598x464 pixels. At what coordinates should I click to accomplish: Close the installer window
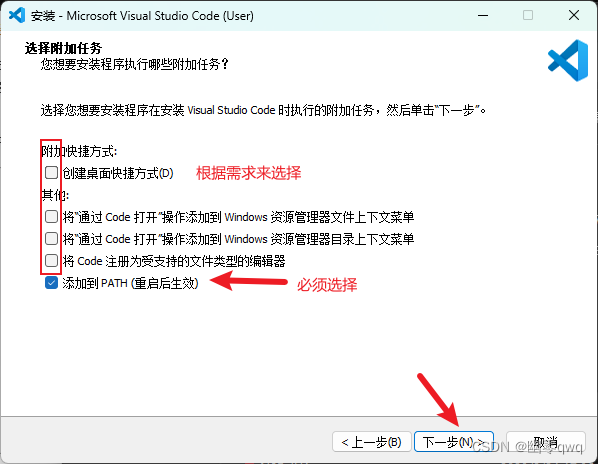click(574, 15)
